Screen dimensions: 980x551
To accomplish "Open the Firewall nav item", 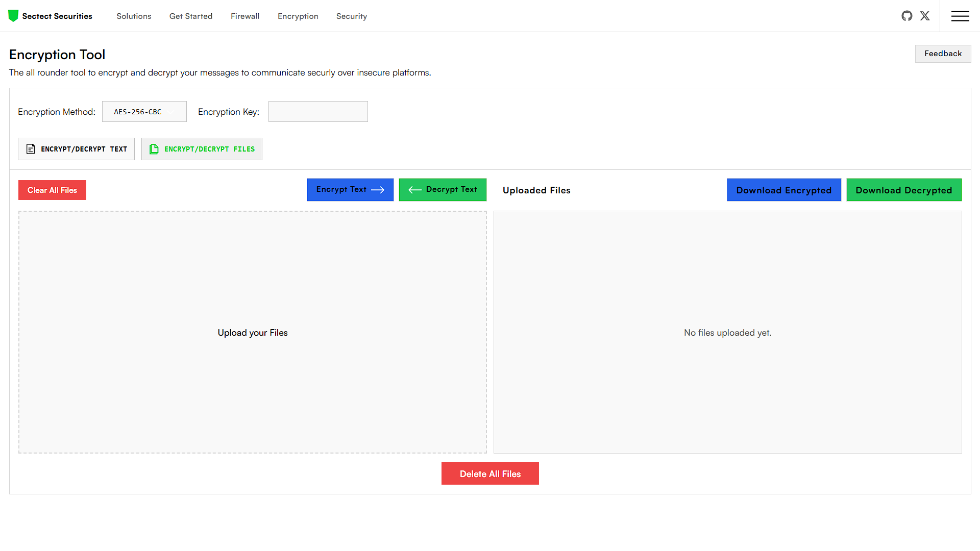I will pyautogui.click(x=245, y=16).
